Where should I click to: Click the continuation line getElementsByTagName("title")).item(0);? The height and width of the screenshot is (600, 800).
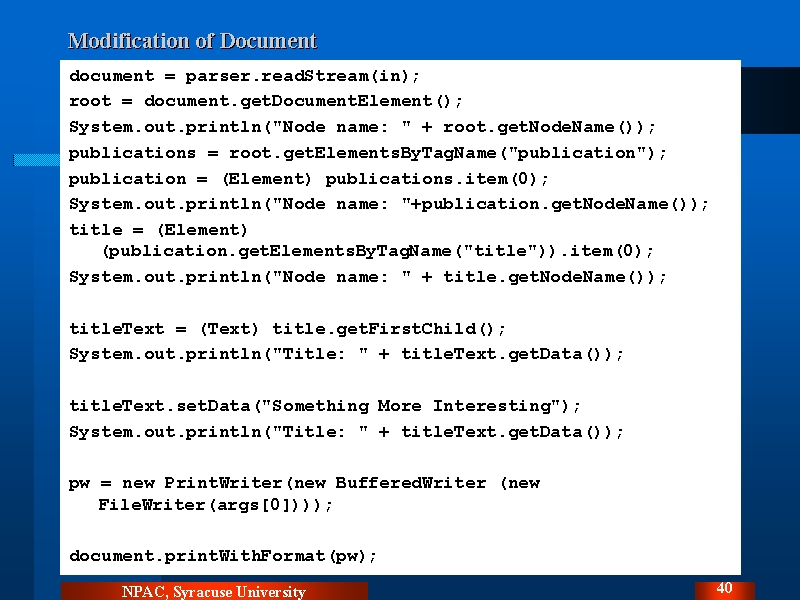coord(378,251)
